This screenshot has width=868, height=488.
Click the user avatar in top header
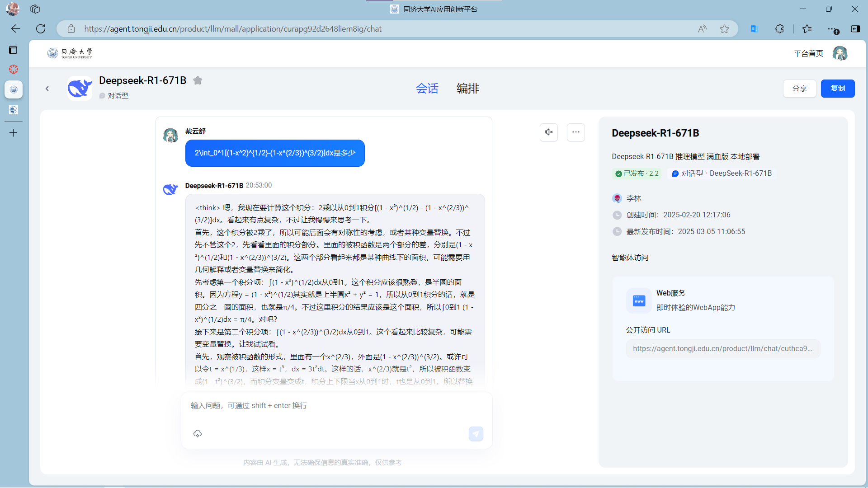[x=840, y=53]
